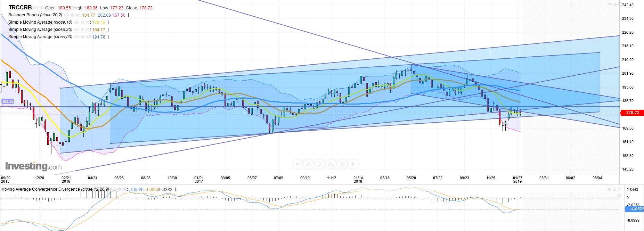Open Bollinger Bands settings gear
Viewport: 644px width, 231px height.
coord(72,15)
